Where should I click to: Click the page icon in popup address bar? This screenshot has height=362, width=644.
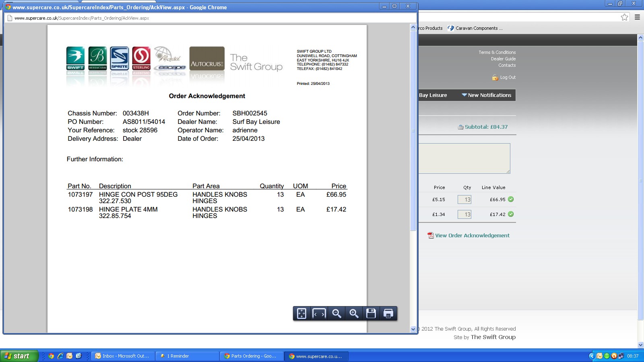(x=10, y=18)
